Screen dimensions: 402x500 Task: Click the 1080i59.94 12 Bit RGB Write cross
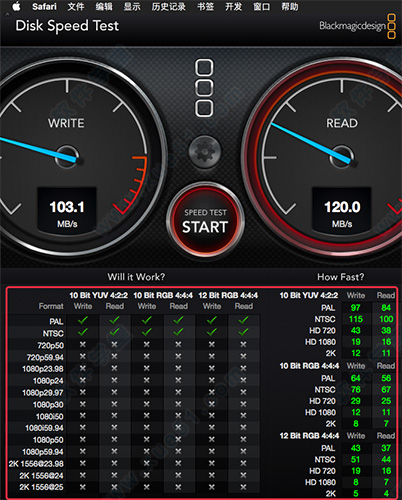[x=212, y=427]
